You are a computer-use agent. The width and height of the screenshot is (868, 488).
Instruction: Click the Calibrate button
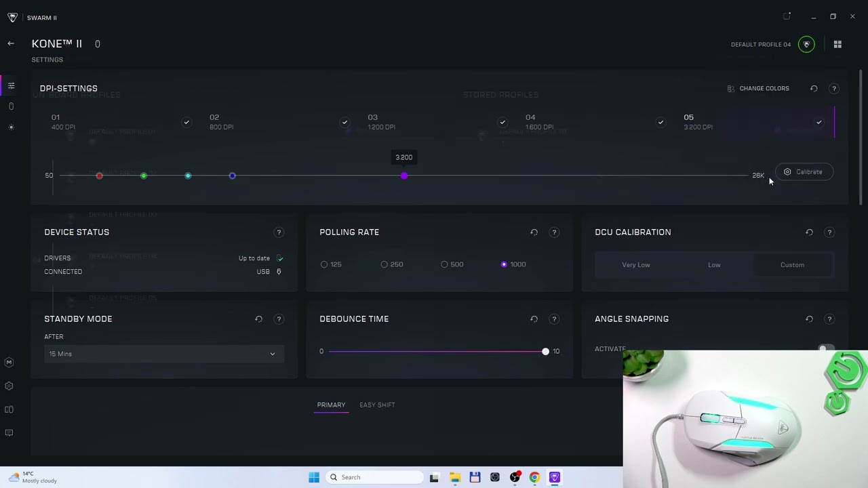[804, 172]
